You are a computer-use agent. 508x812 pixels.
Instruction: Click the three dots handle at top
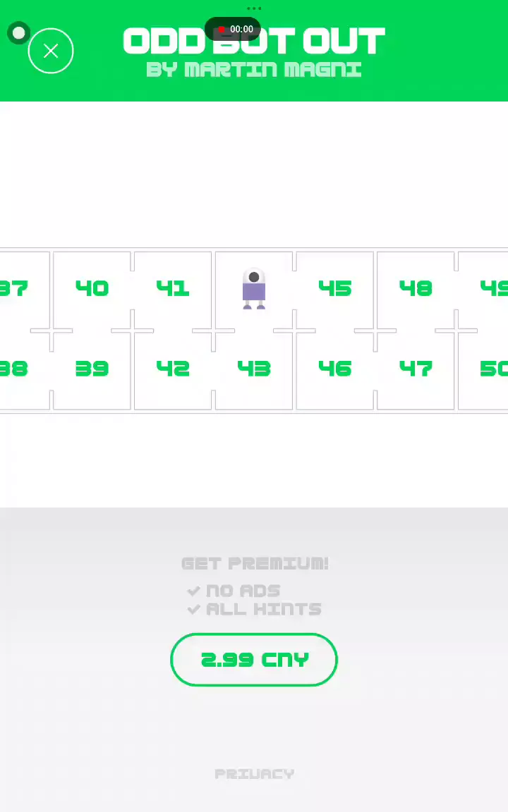pyautogui.click(x=254, y=8)
